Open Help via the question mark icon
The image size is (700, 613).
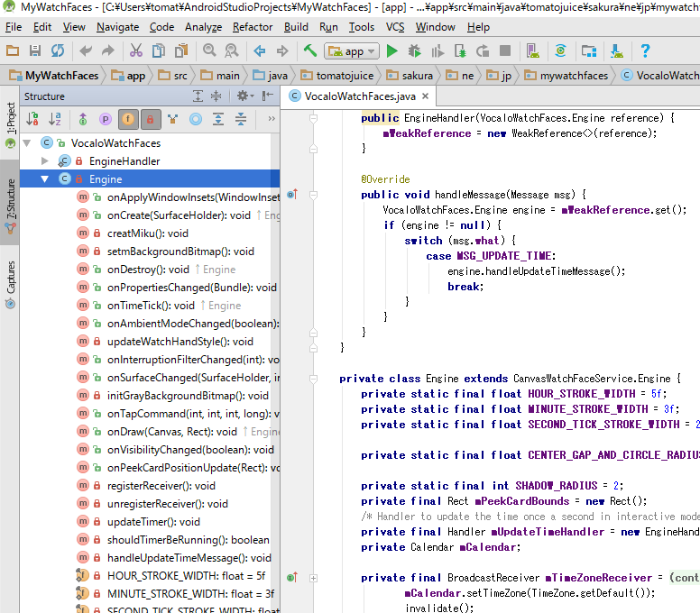click(x=646, y=50)
